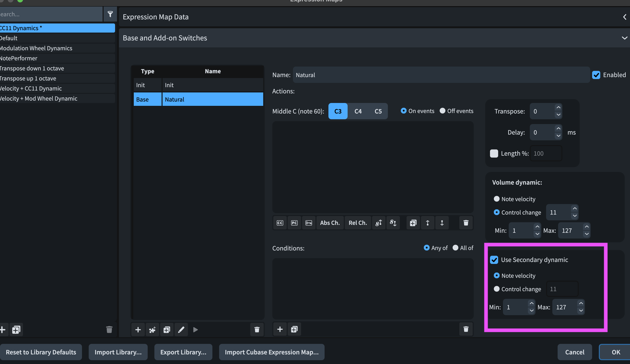Image resolution: width=630 pixels, height=364 pixels.
Task: Select Off events radio button
Action: pos(443,111)
